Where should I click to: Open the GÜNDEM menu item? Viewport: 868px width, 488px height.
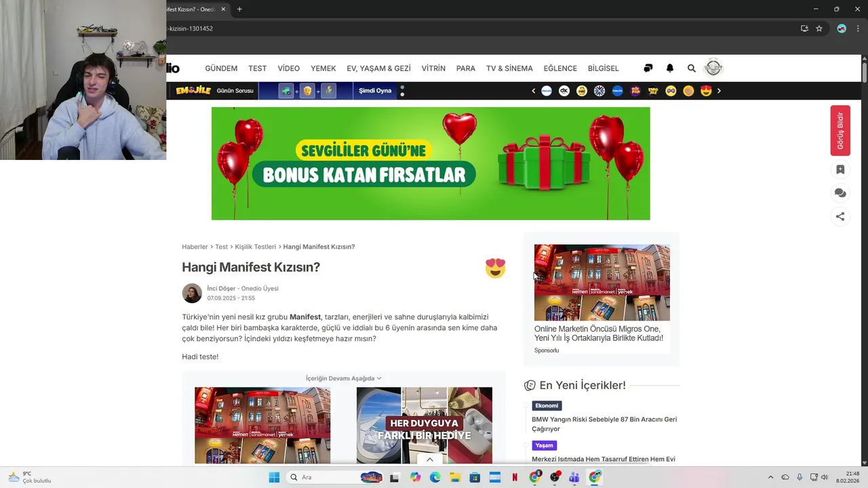coord(221,68)
